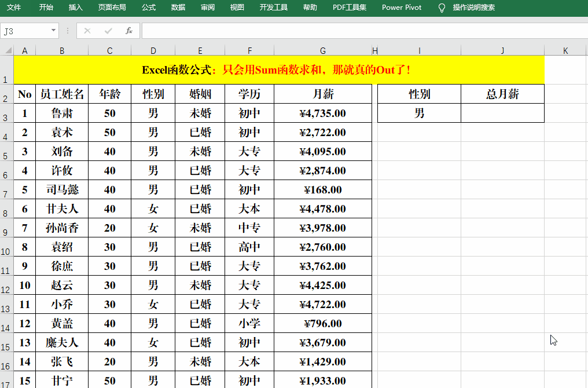Image resolution: width=588 pixels, height=388 pixels.
Task: Click the name cell 赵云
Action: tap(62, 285)
